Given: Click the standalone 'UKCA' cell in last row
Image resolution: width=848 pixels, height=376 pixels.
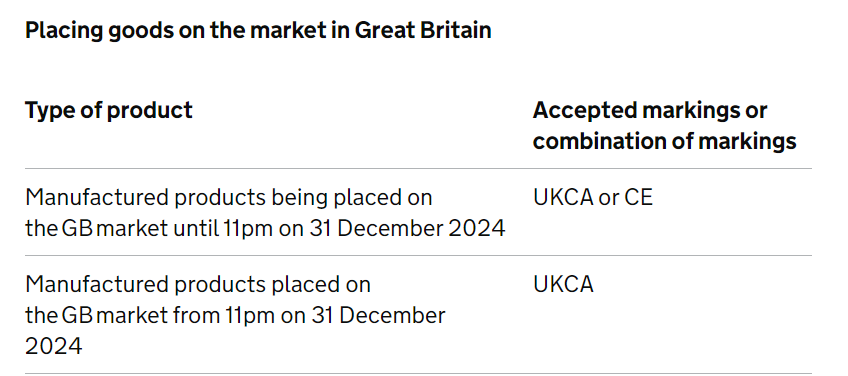Looking at the screenshot, I should (563, 284).
